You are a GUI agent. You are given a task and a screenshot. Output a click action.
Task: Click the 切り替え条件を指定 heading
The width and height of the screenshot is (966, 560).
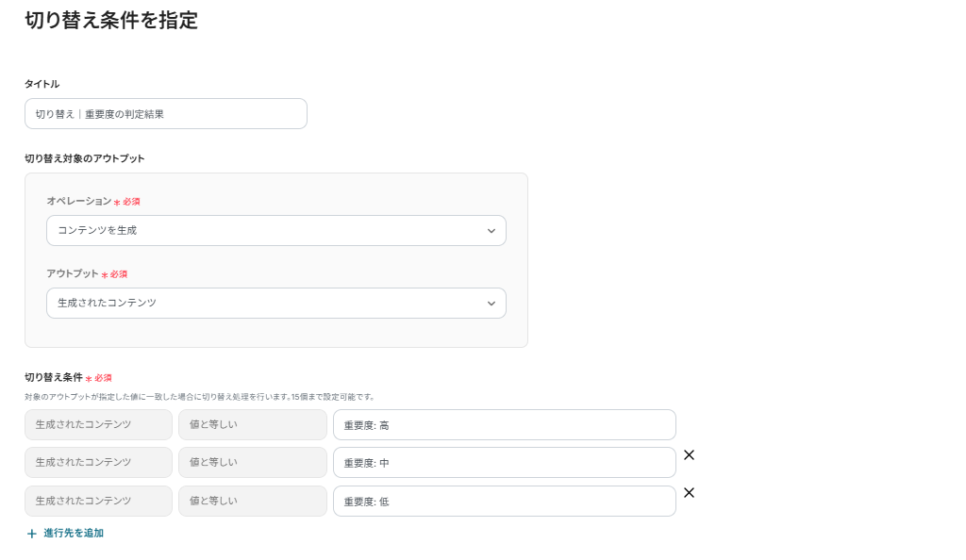(x=111, y=21)
